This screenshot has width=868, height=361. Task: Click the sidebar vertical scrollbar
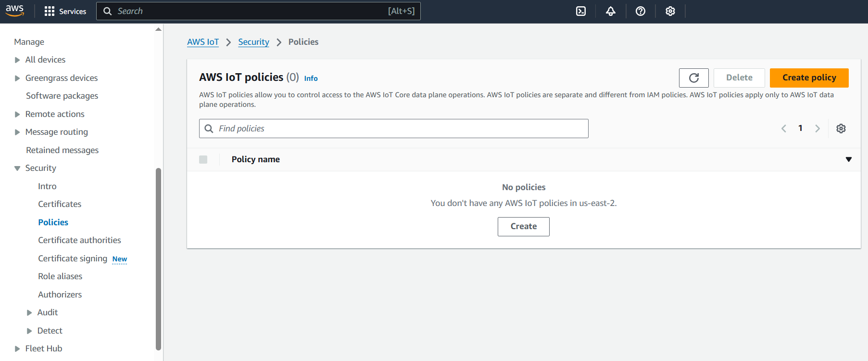pos(158,259)
